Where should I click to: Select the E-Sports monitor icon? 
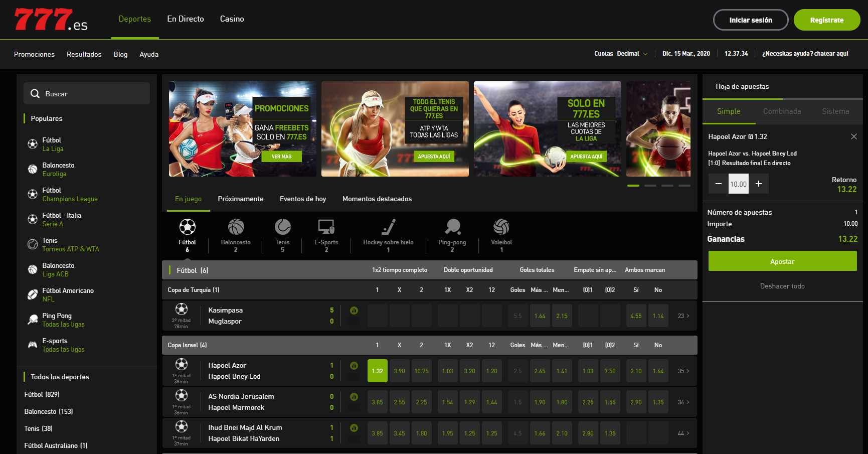(326, 227)
